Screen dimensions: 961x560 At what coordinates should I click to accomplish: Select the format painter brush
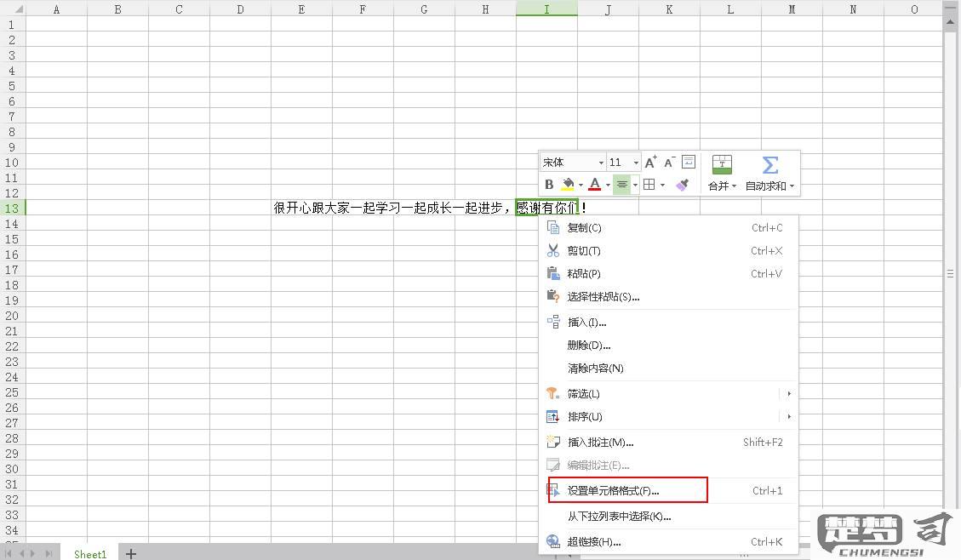click(x=682, y=185)
